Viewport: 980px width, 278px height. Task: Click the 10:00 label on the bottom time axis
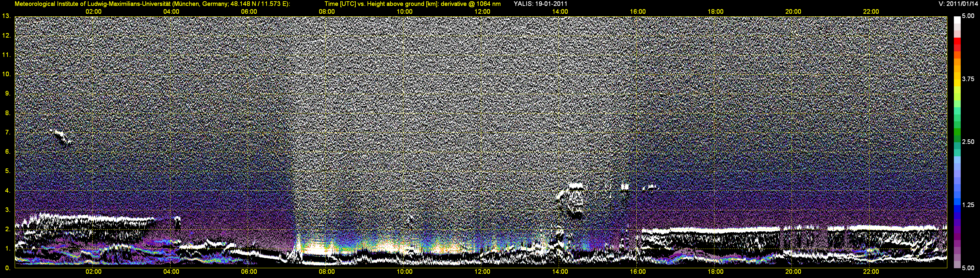[404, 272]
